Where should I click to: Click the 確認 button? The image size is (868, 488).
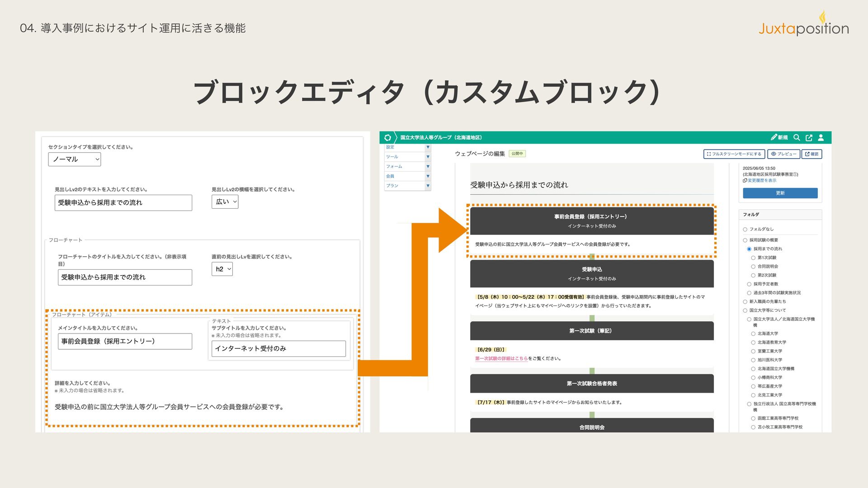pos(811,154)
